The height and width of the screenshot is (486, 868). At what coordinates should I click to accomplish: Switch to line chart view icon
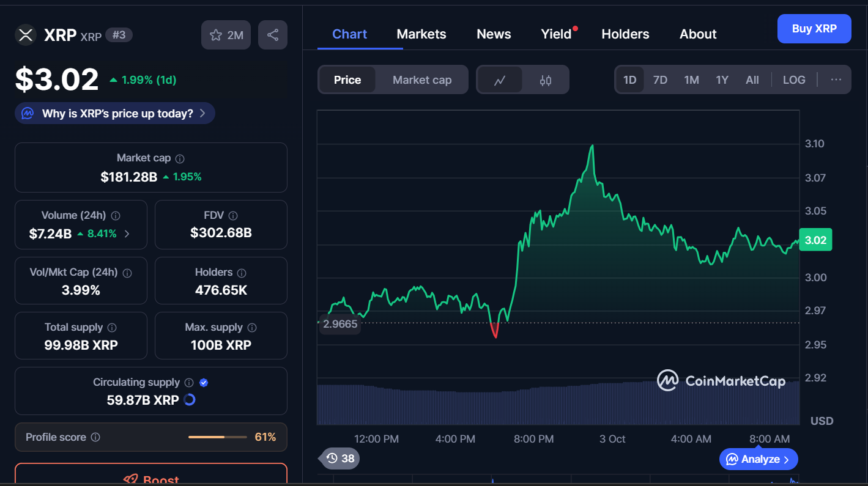pos(500,80)
